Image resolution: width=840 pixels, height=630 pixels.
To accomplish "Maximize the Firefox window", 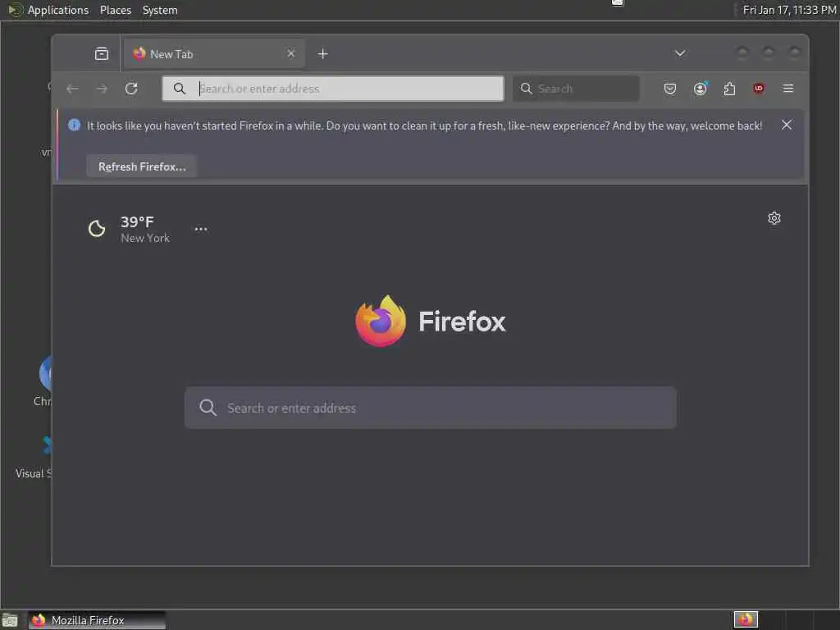I will (768, 52).
